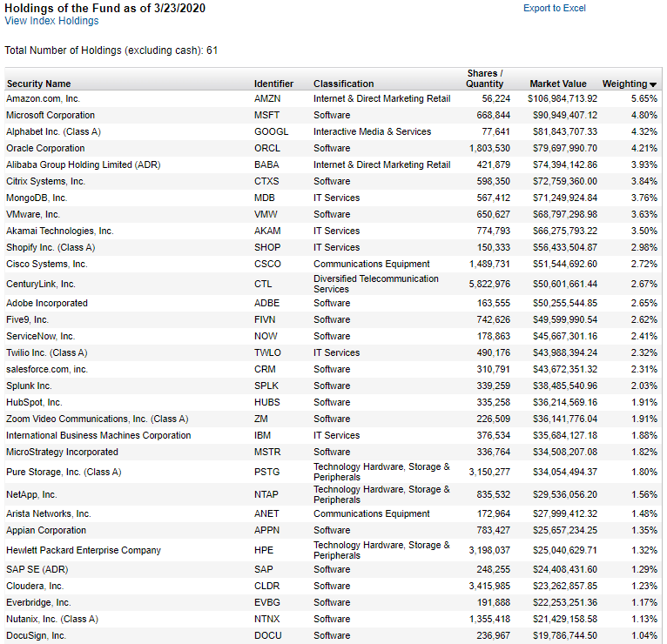Viewport: 667px width, 644px height.
Task: Select the MongoDB, Inc. row name
Action: 37,198
